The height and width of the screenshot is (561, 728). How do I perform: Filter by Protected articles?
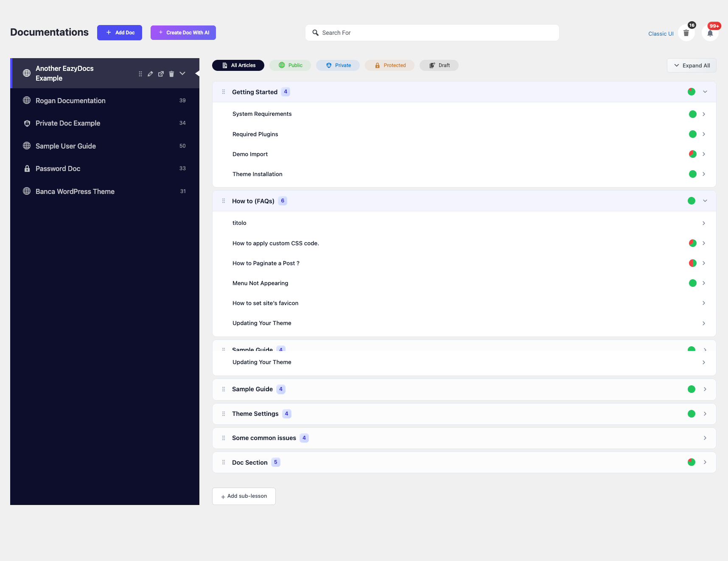(x=389, y=65)
